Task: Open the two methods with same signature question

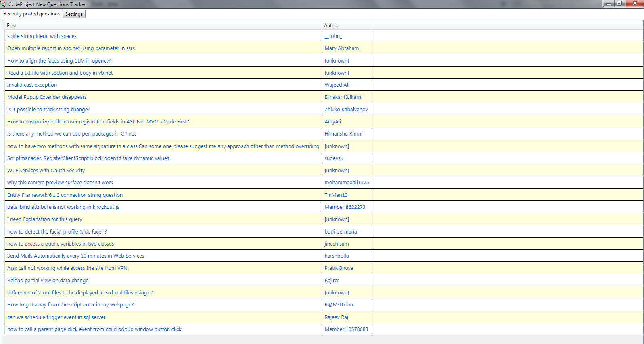Action: [163, 146]
